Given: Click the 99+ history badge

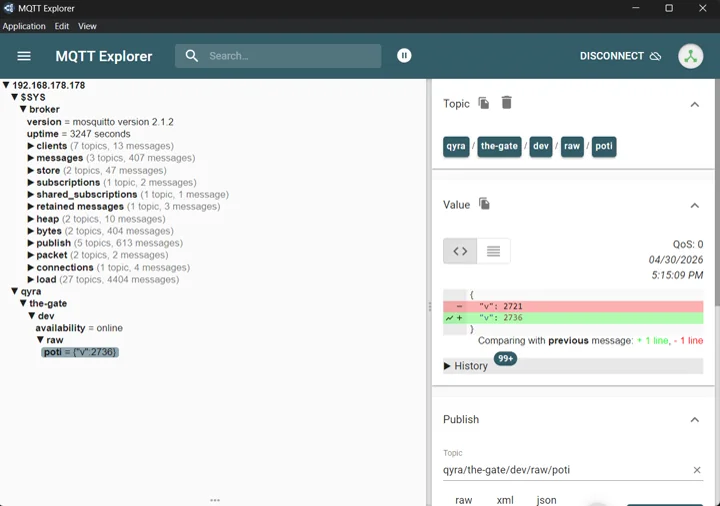Looking at the screenshot, I should click(x=505, y=359).
